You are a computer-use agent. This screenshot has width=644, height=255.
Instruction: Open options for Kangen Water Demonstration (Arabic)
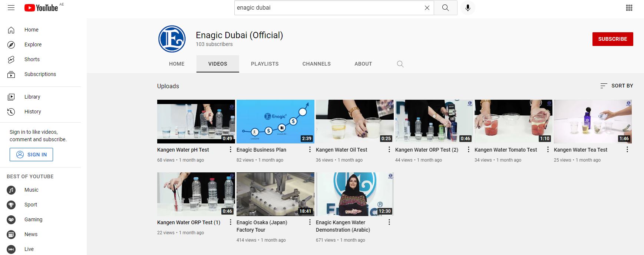(x=389, y=222)
